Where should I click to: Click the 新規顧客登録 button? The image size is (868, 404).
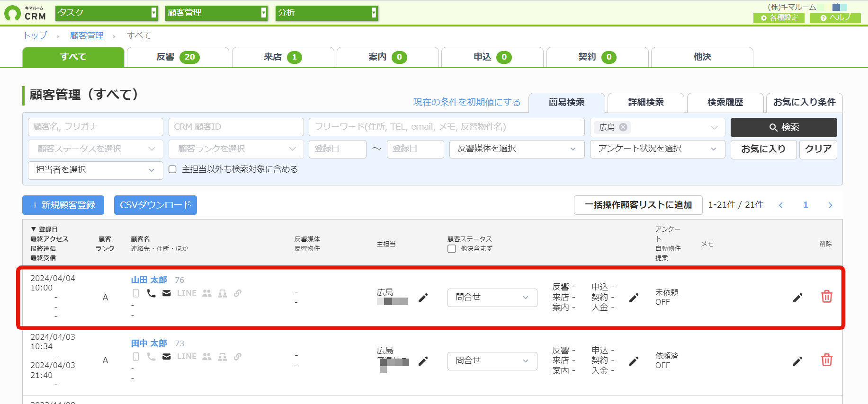click(x=63, y=205)
